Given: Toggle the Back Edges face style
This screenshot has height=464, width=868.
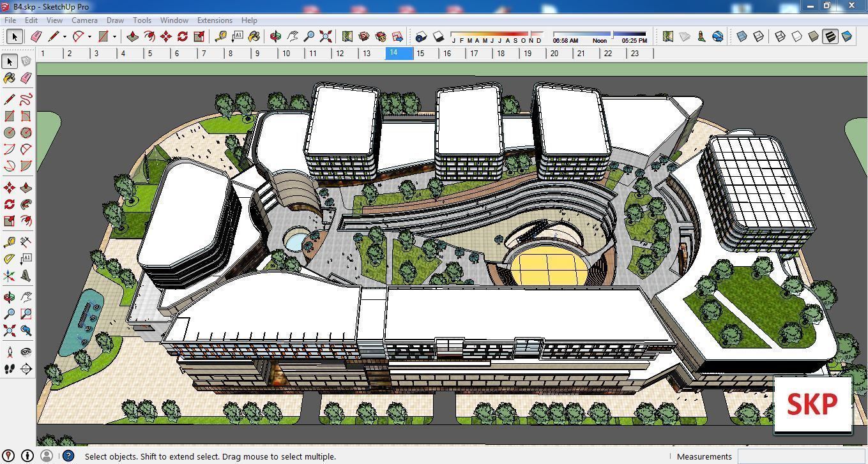Looking at the screenshot, I should pos(758,36).
